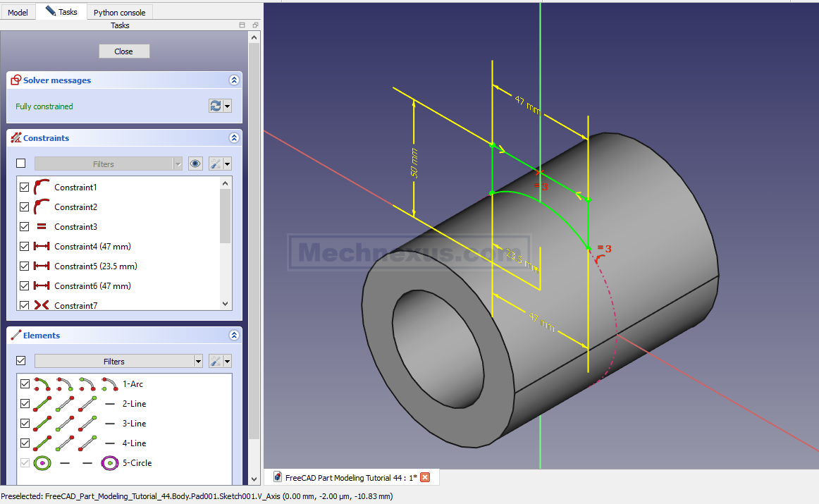The height and width of the screenshot is (504, 819).
Task: Click the 1-Arc element edge icon
Action: coord(42,384)
